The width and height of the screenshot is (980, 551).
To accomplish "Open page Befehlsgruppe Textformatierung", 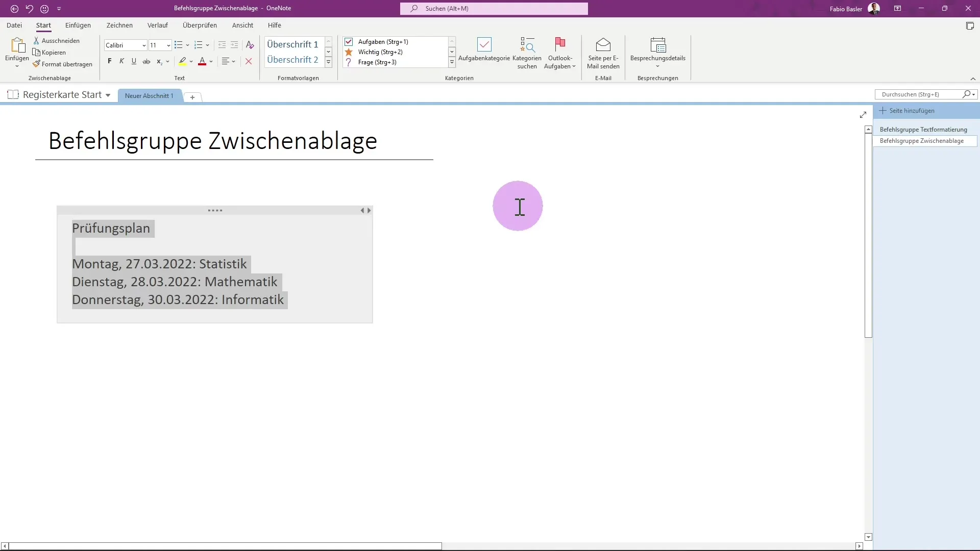I will coord(923,130).
